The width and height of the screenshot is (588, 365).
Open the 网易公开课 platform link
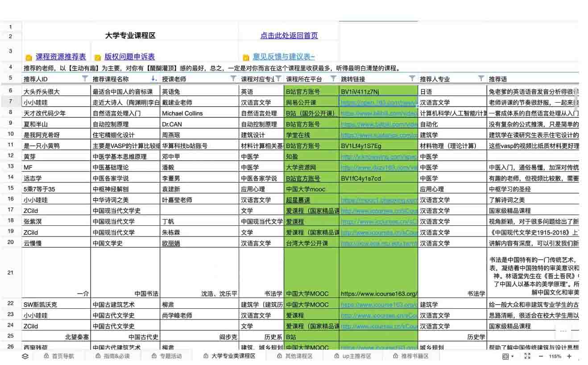click(301, 103)
